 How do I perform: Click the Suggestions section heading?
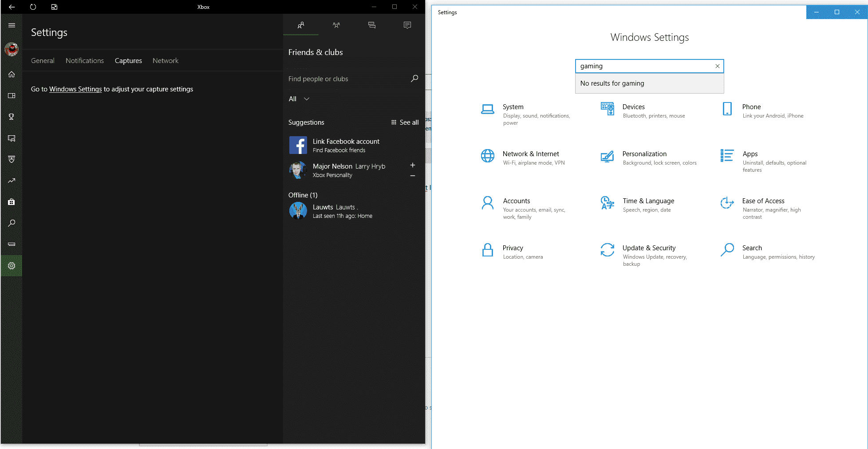pyautogui.click(x=306, y=122)
